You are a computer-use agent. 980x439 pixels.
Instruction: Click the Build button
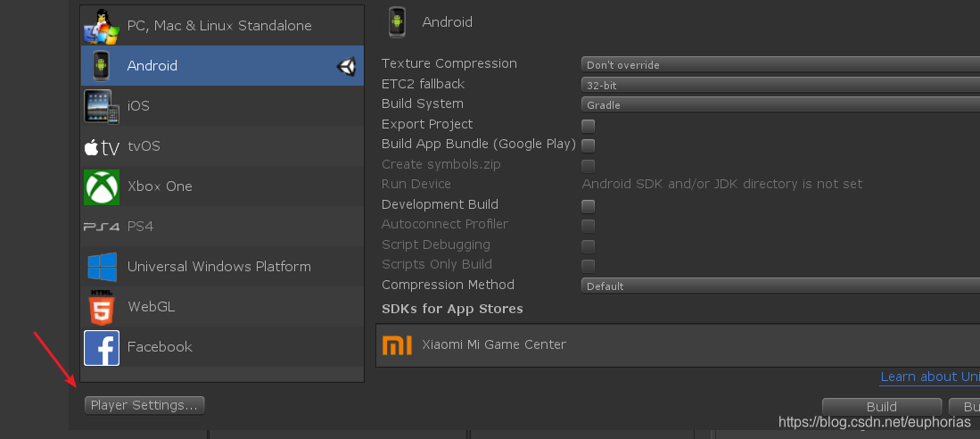[881, 407]
